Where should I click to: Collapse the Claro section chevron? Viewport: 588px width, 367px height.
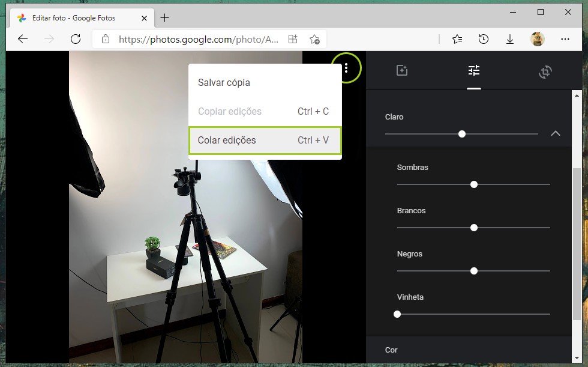click(x=556, y=133)
